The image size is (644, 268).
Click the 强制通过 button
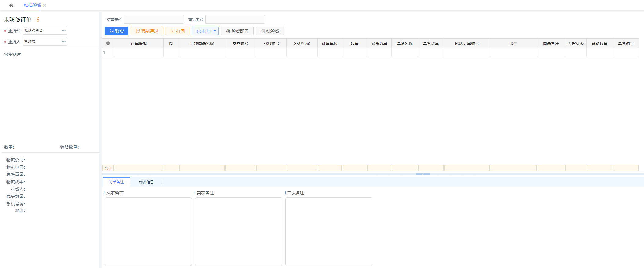click(147, 31)
